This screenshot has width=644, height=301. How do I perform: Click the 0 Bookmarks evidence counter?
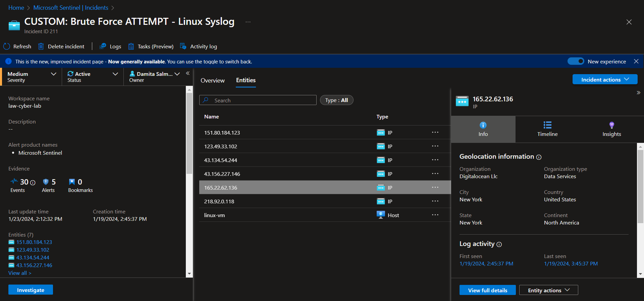pyautogui.click(x=80, y=185)
